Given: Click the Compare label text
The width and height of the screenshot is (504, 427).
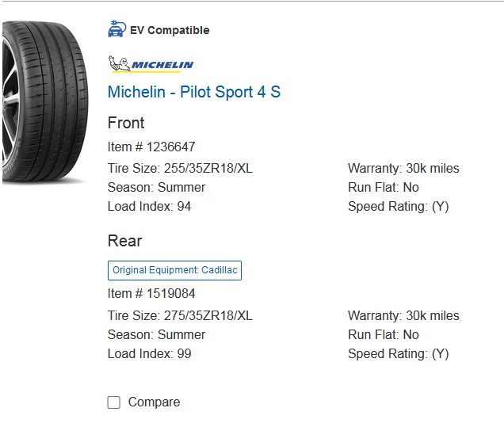Looking at the screenshot, I should pyautogui.click(x=154, y=402).
